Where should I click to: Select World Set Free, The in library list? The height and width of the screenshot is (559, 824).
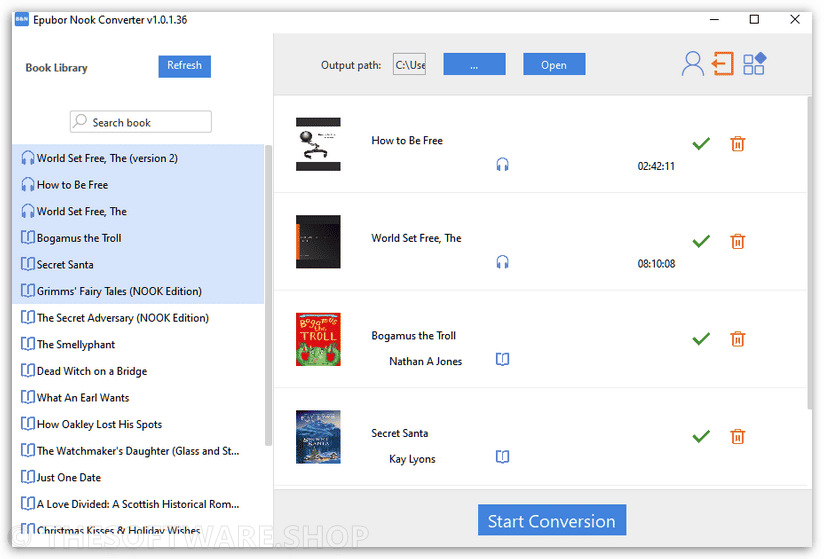point(138,211)
